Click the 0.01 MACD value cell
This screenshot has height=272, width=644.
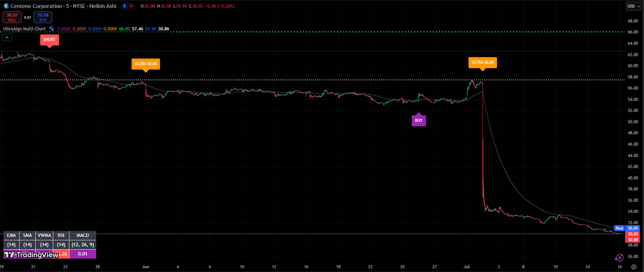pos(83,254)
